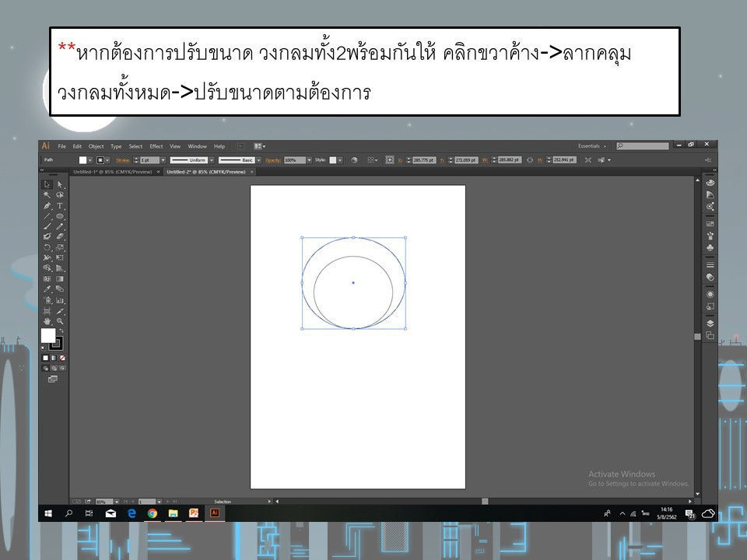This screenshot has height=560, width=747.
Task: Select the Paintbrush tool
Action: [x=47, y=226]
